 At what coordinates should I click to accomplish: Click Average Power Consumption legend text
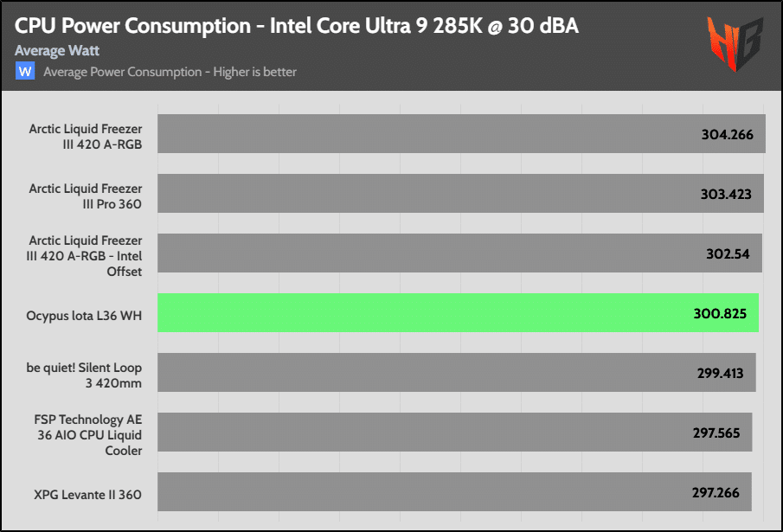(x=170, y=72)
